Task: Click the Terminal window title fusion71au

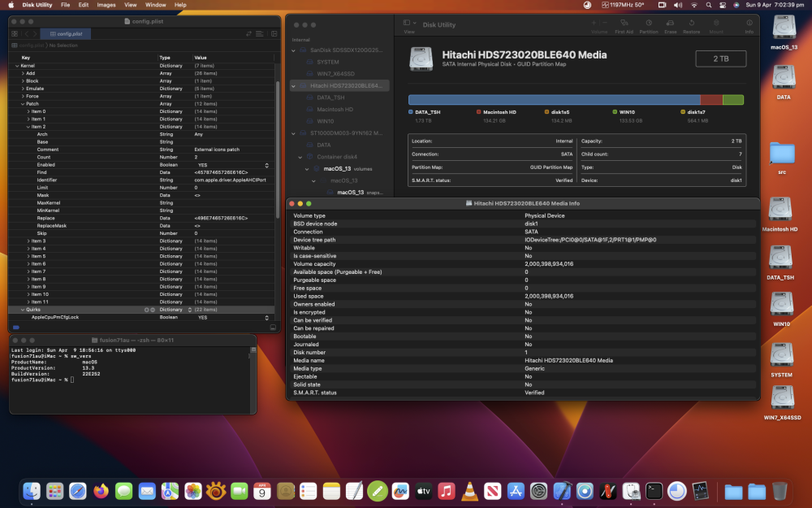Action: point(136,340)
